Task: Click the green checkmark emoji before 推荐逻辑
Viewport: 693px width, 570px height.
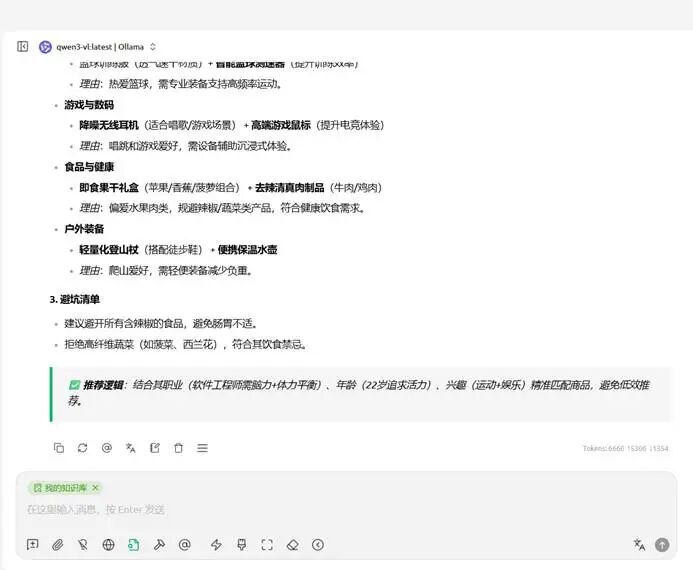Action: pos(74,385)
